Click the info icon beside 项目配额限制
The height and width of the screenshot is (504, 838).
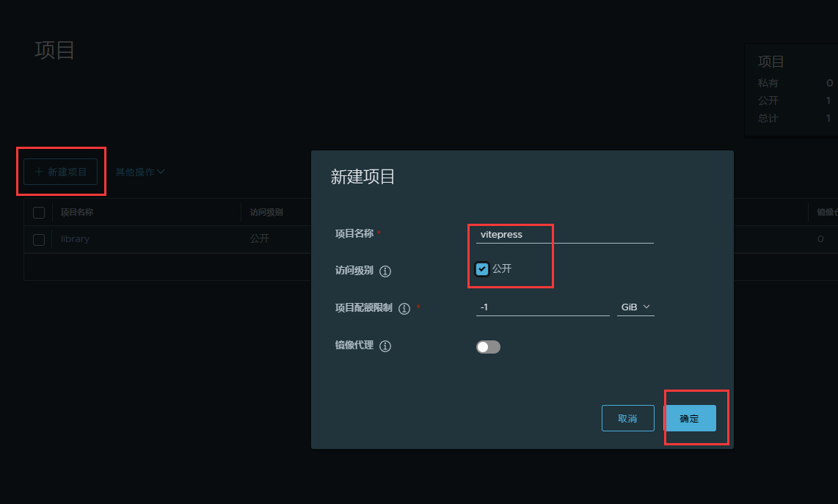coord(404,309)
